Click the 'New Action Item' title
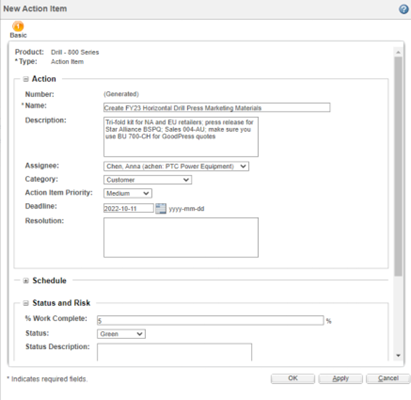 (35, 9)
